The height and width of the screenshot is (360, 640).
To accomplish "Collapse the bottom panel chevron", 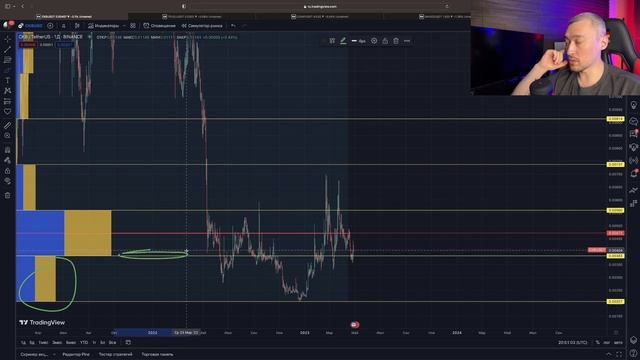I will tap(609, 354).
